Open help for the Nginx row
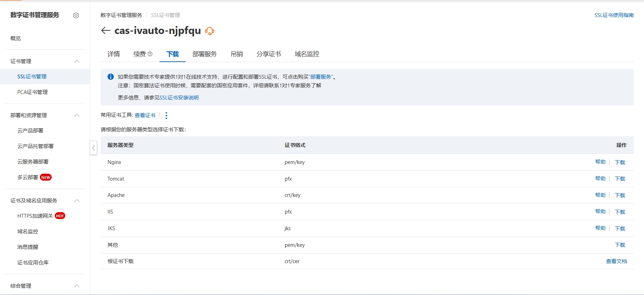 point(600,162)
